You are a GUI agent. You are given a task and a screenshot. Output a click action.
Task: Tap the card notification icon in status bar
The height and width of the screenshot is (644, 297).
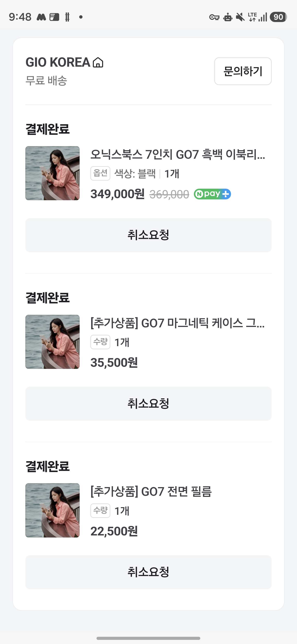pos(54,17)
